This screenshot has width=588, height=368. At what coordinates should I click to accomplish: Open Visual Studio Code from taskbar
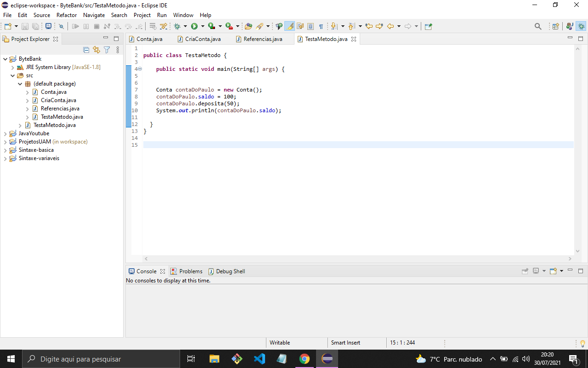pyautogui.click(x=260, y=359)
